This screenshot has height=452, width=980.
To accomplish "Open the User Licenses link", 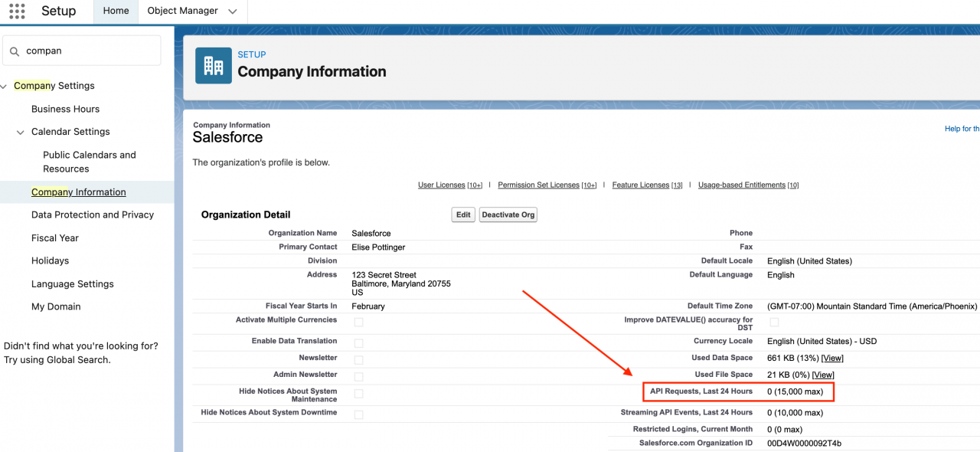I will point(442,185).
